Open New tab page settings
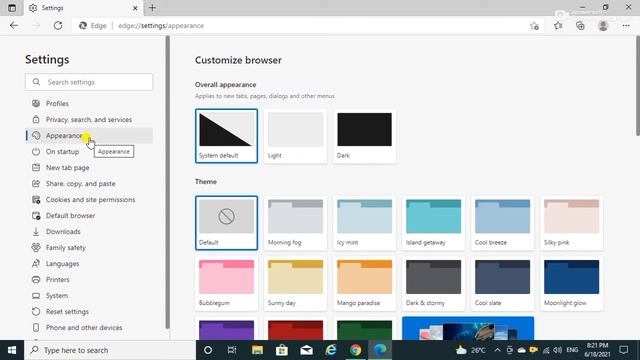This screenshot has height=360, width=640. [90, 167]
